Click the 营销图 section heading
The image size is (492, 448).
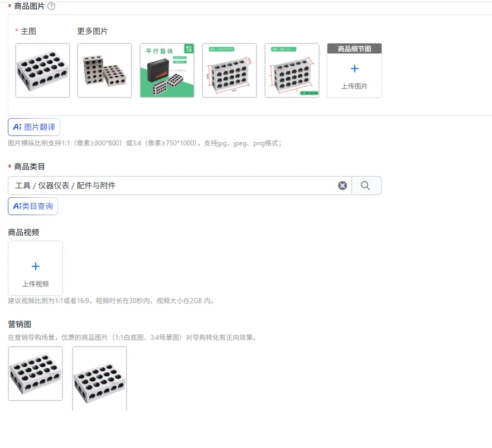coord(20,324)
